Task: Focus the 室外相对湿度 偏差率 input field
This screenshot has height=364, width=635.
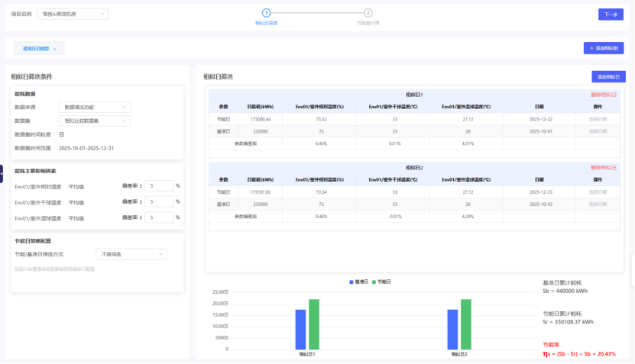Action: (159, 186)
